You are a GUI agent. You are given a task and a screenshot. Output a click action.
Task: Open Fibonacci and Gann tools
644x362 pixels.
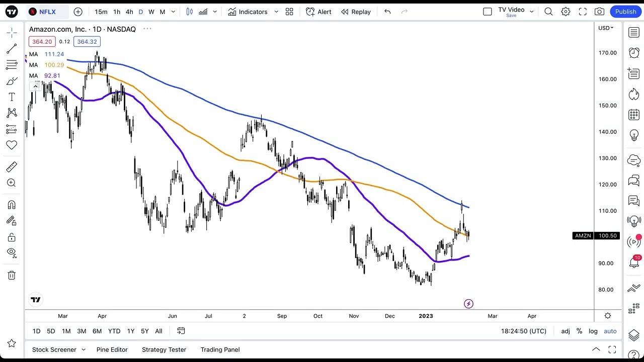pyautogui.click(x=12, y=65)
